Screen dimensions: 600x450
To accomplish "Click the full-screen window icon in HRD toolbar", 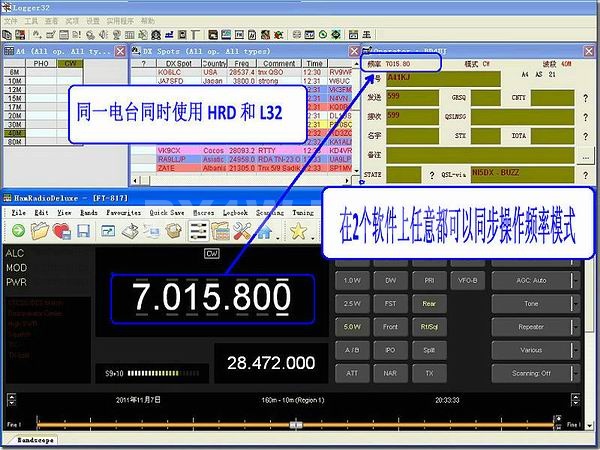I will [x=108, y=231].
